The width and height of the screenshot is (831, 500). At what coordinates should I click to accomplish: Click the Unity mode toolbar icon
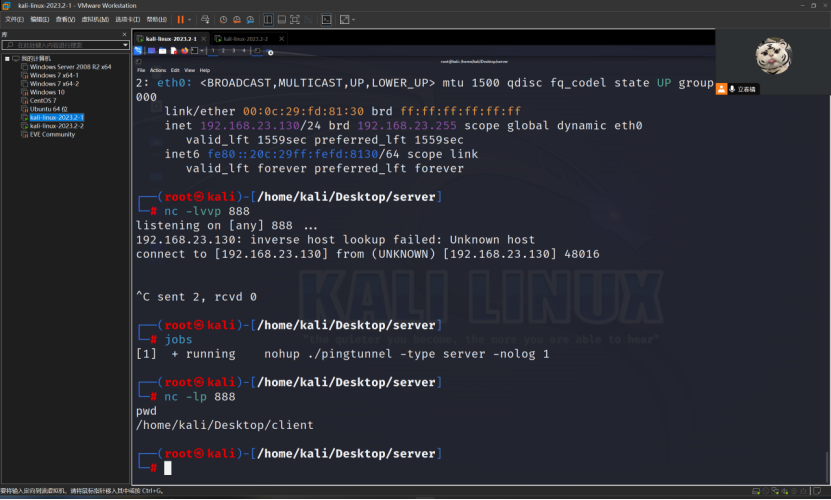point(308,20)
